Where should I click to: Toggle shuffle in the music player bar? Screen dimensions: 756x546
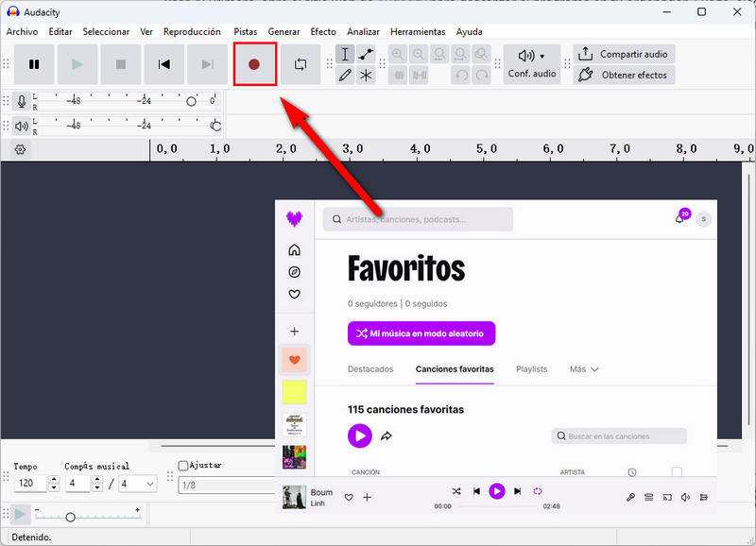pyautogui.click(x=456, y=491)
